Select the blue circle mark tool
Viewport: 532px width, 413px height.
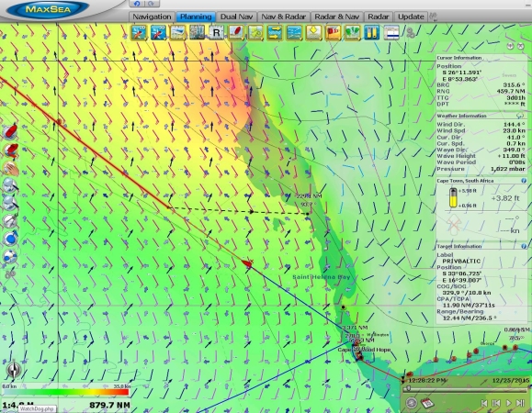[x=10, y=239]
